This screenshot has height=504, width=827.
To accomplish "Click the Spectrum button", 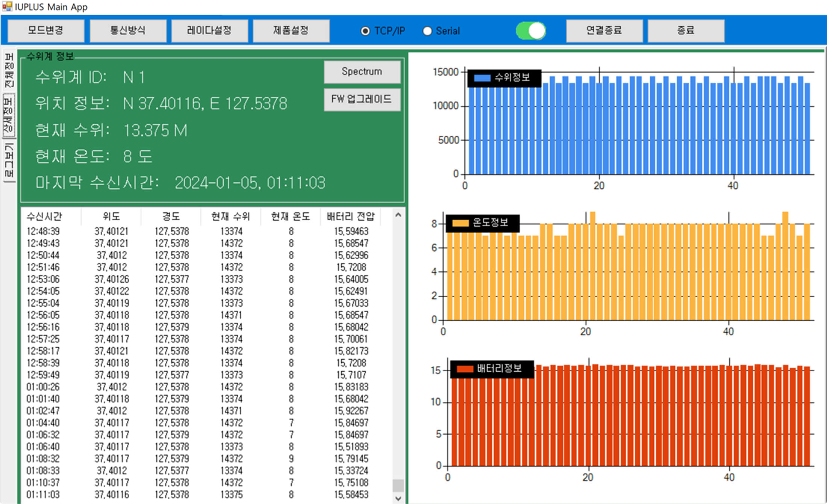I will tap(362, 71).
